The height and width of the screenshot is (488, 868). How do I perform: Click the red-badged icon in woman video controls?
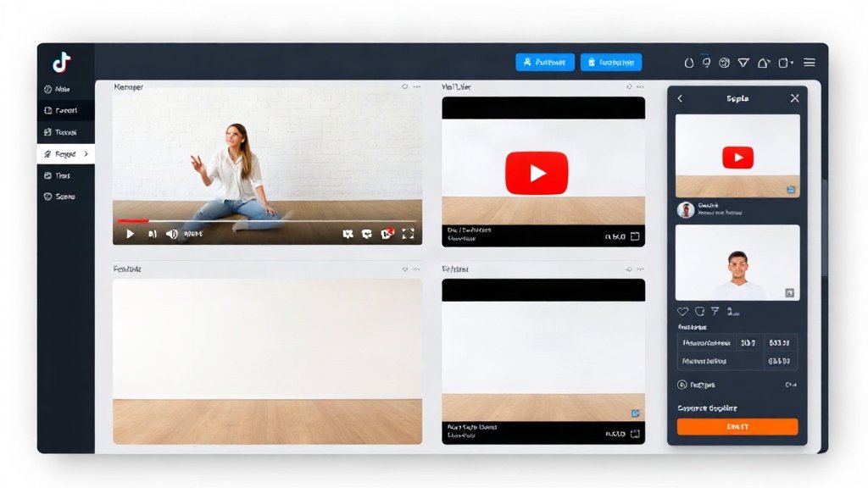(387, 234)
